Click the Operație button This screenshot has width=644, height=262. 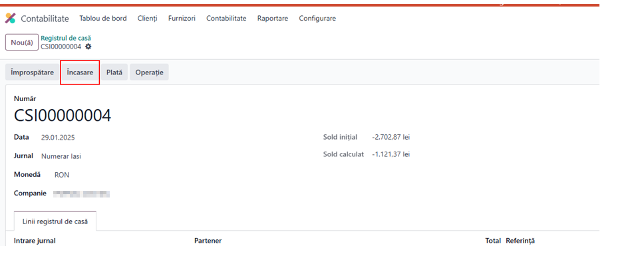(x=150, y=72)
